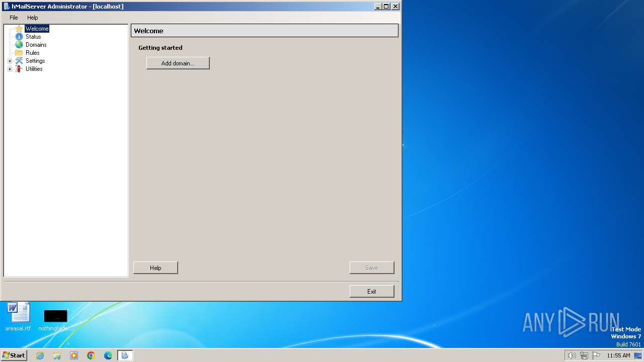The width and height of the screenshot is (644, 362).
Task: Click the hMailServer Administrator taskbar button
Action: tap(125, 355)
